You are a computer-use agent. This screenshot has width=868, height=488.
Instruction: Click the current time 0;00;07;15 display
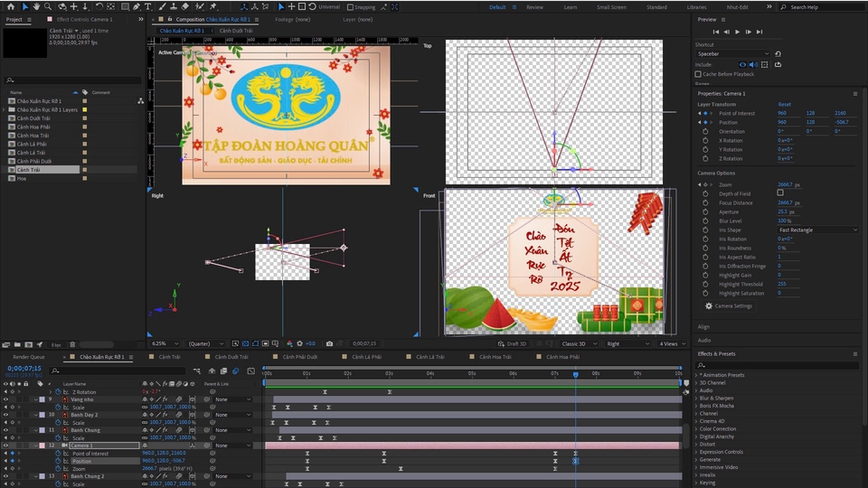(x=24, y=368)
